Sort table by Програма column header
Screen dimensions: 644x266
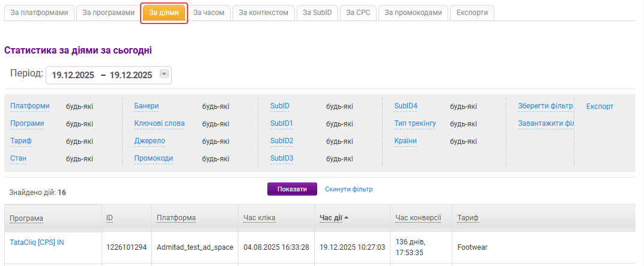pyautogui.click(x=26, y=218)
